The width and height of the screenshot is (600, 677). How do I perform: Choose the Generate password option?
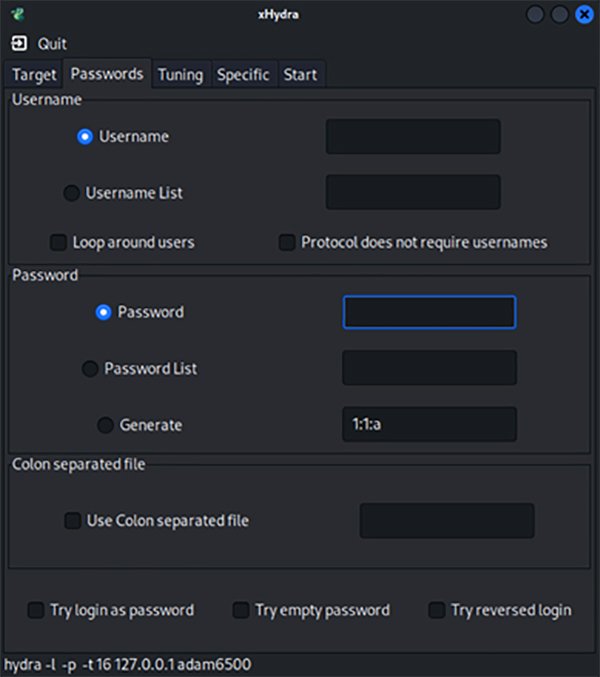tap(105, 425)
